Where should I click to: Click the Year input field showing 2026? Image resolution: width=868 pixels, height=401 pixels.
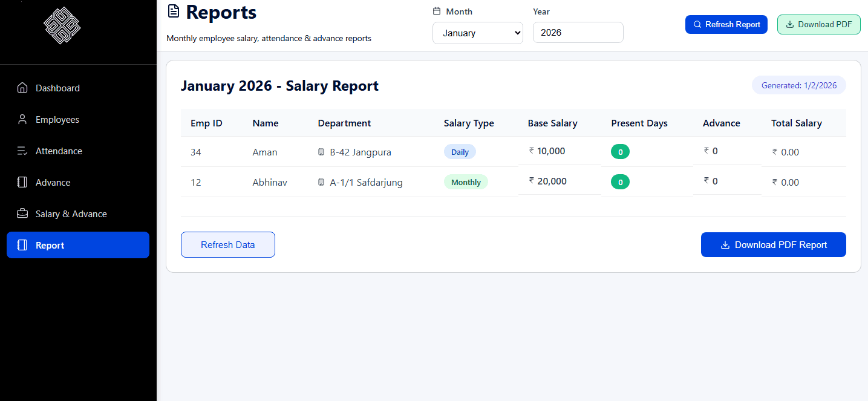(578, 32)
